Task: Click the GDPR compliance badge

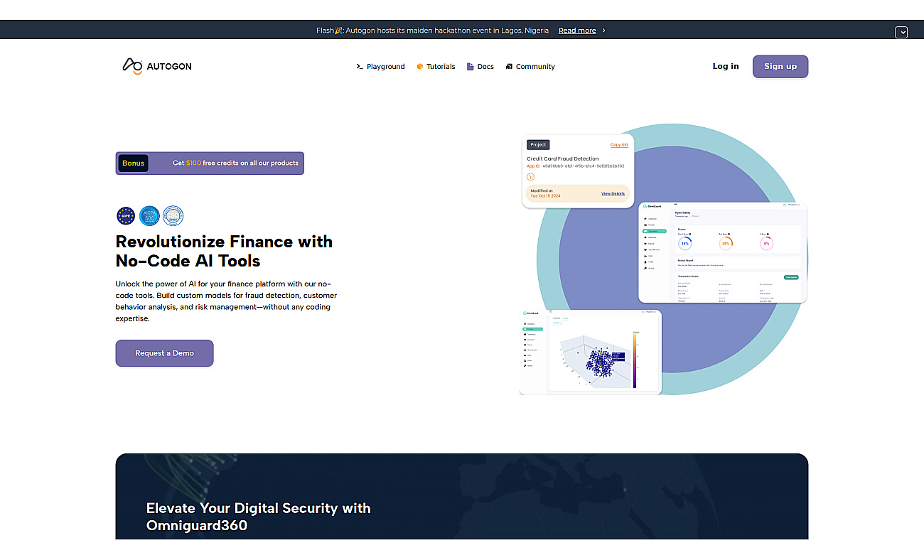Action: click(x=126, y=216)
